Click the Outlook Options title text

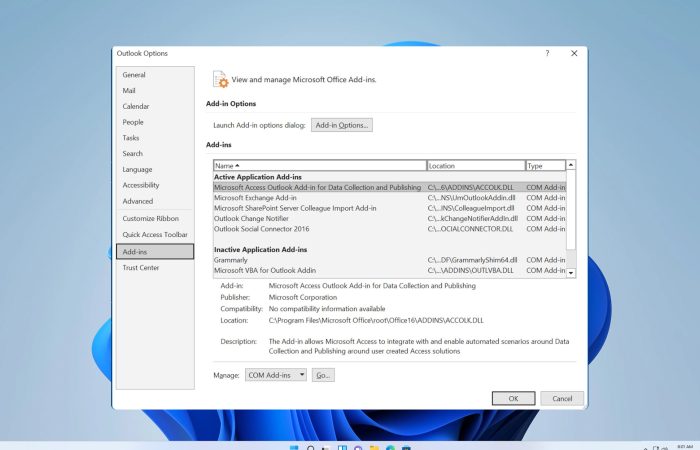142,53
